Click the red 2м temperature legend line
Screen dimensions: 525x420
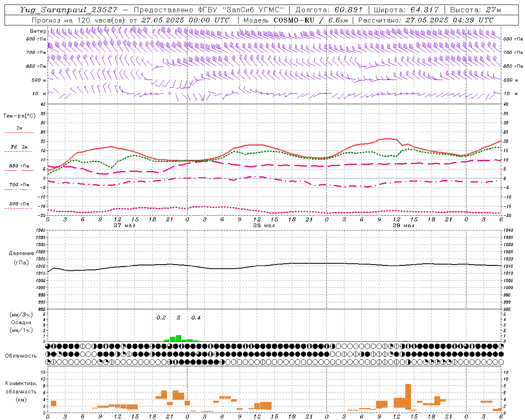pos(19,132)
